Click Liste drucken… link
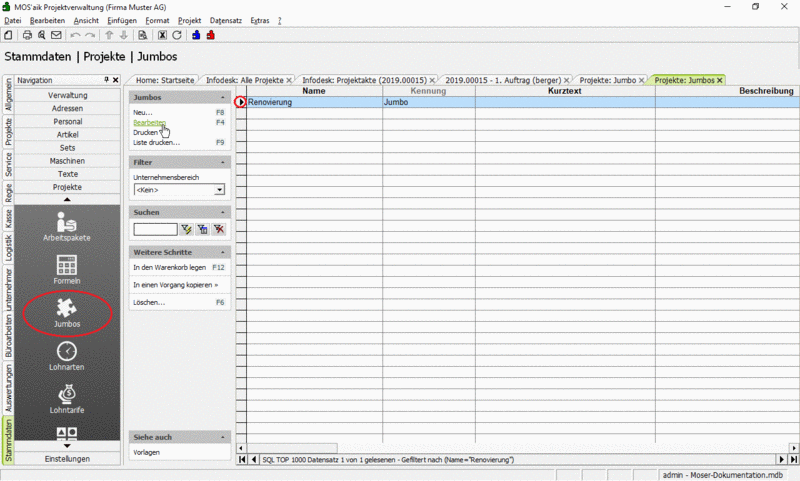The width and height of the screenshot is (800, 481). click(157, 142)
